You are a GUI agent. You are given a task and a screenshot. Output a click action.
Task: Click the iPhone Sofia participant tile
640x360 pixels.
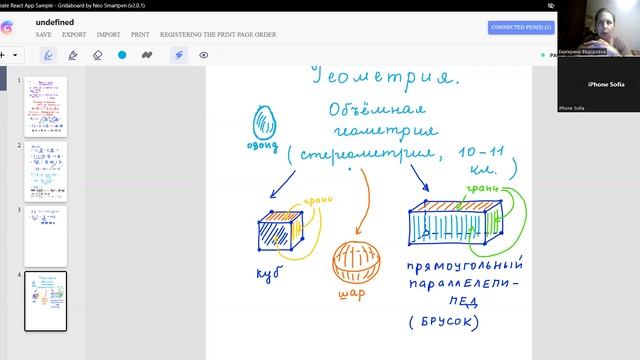click(599, 84)
